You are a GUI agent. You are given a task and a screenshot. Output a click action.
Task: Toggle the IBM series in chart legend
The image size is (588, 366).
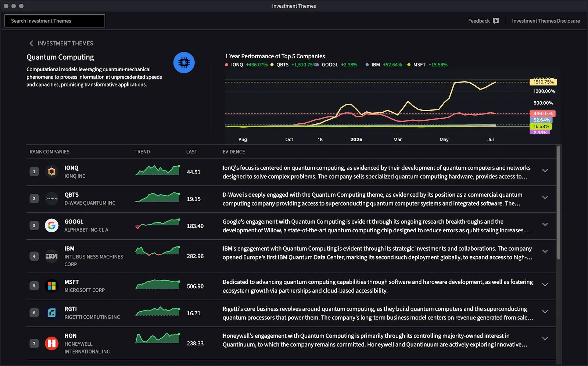tap(375, 65)
